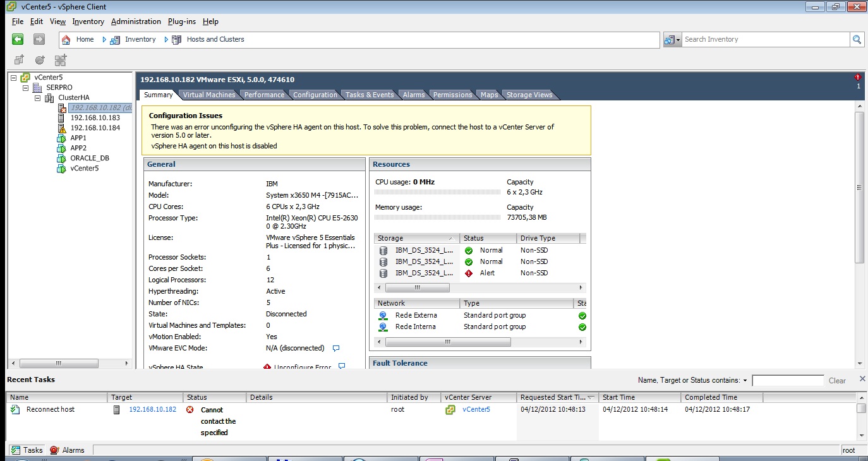Open the search scope dropdown
The image size is (868, 461).
[672, 39]
